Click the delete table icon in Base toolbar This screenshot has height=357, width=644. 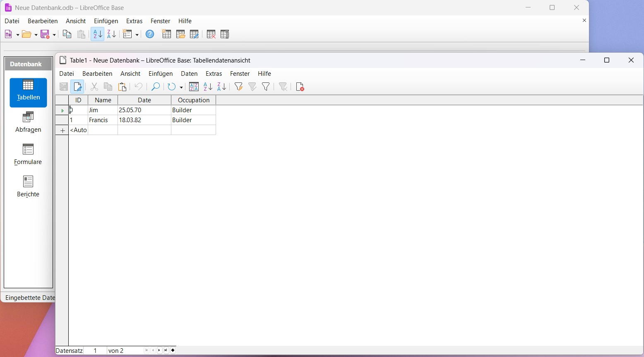coord(211,34)
